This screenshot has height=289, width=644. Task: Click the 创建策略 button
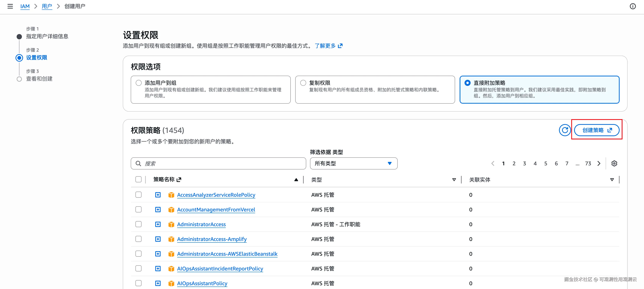[x=597, y=130]
